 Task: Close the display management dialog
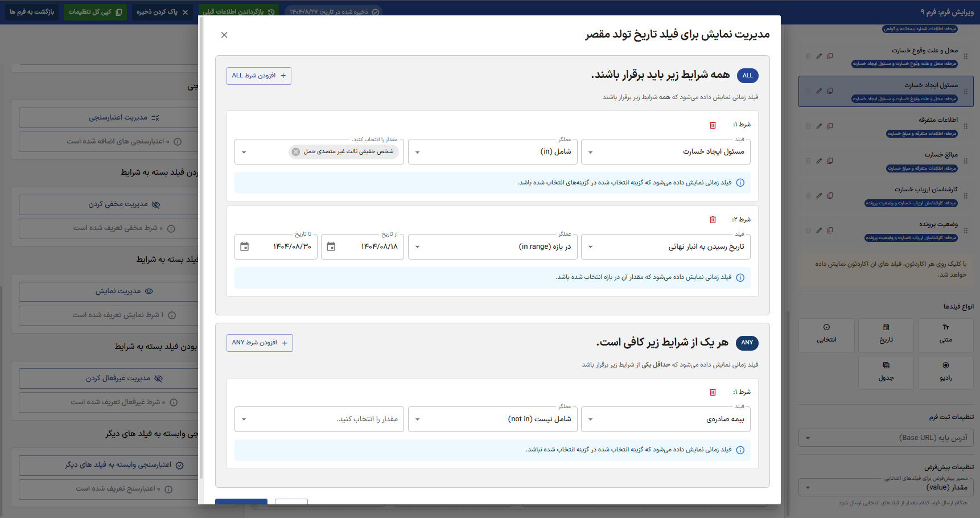224,35
